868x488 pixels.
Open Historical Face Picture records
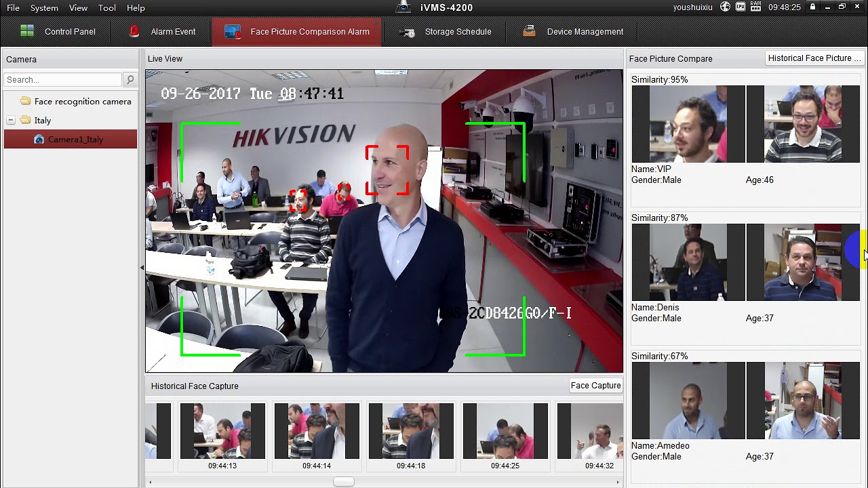point(814,58)
